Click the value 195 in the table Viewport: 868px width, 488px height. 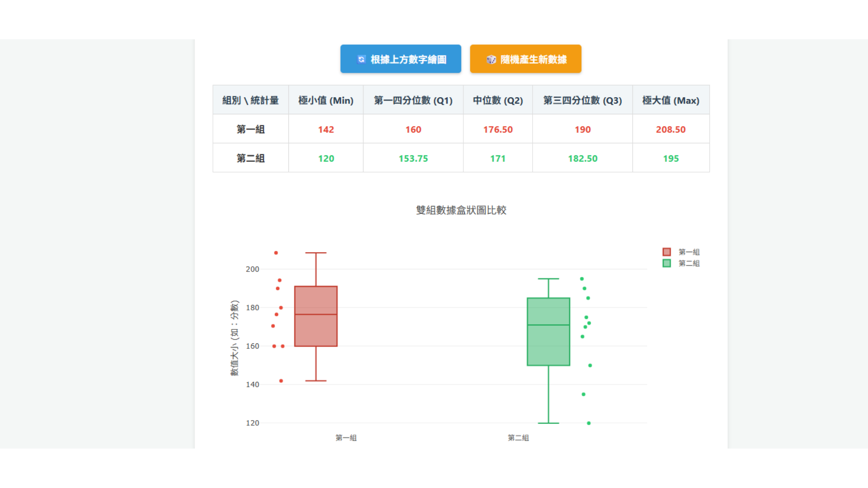pyautogui.click(x=671, y=158)
